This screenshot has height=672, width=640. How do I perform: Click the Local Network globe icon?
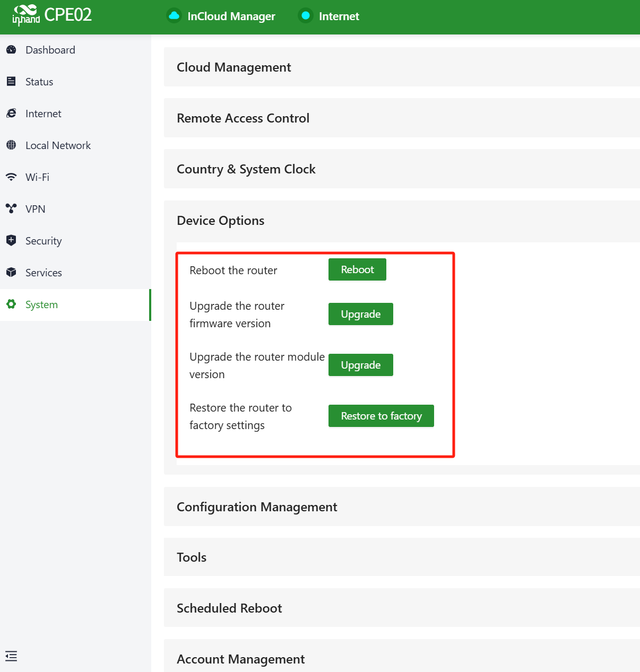tap(11, 145)
